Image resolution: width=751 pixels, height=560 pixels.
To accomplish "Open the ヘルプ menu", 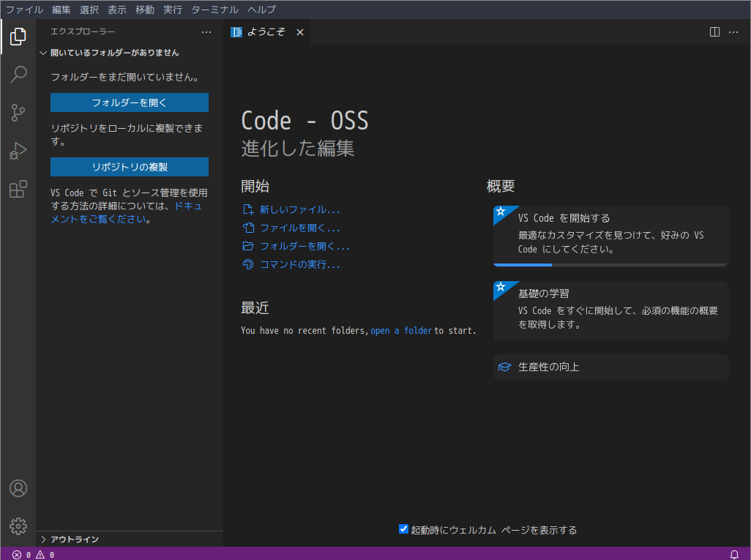I will (x=261, y=10).
